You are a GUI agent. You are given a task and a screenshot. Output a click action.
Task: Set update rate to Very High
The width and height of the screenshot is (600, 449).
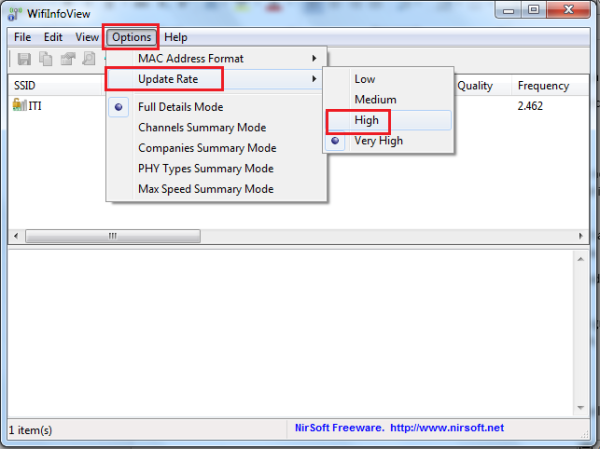click(x=388, y=140)
